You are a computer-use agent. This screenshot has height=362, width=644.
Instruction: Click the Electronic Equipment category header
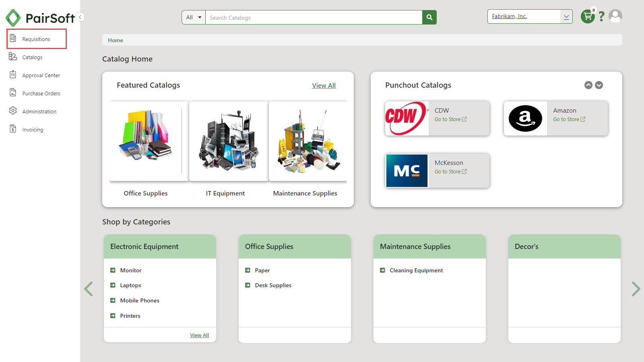click(160, 247)
